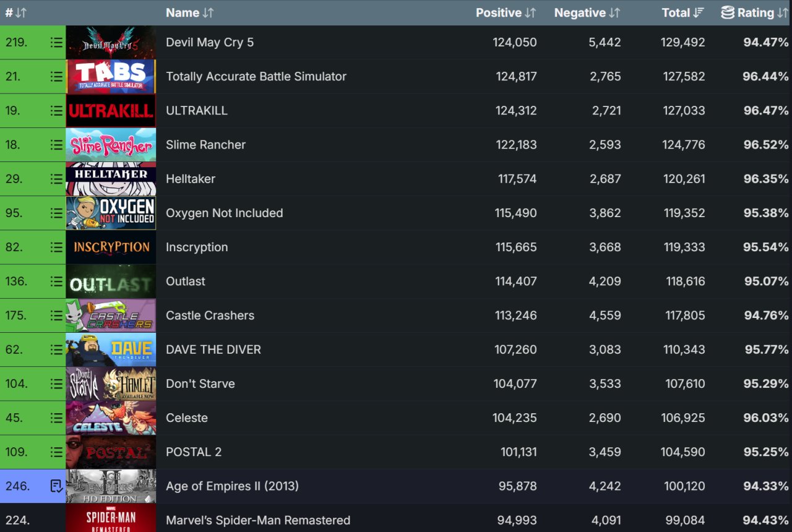The width and height of the screenshot is (792, 532).
Task: Open the Devil May Cry 5 title link
Action: click(x=210, y=43)
